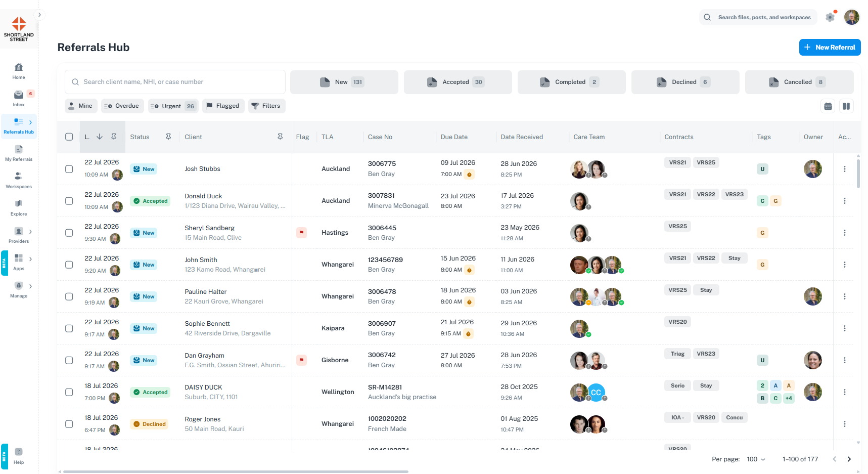Open the Filters button
The width and height of the screenshot is (868, 474).
click(267, 106)
